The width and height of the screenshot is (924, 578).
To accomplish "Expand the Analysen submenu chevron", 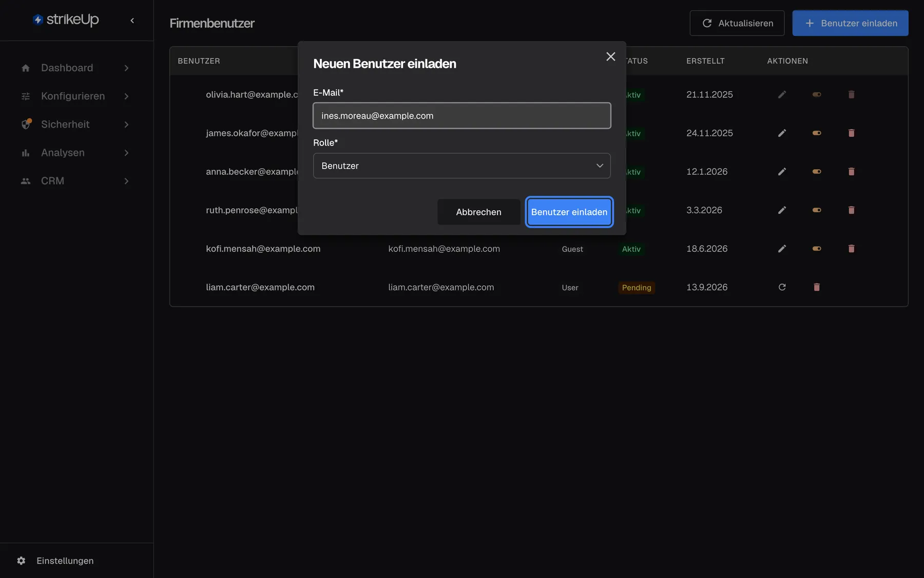I will pos(126,153).
